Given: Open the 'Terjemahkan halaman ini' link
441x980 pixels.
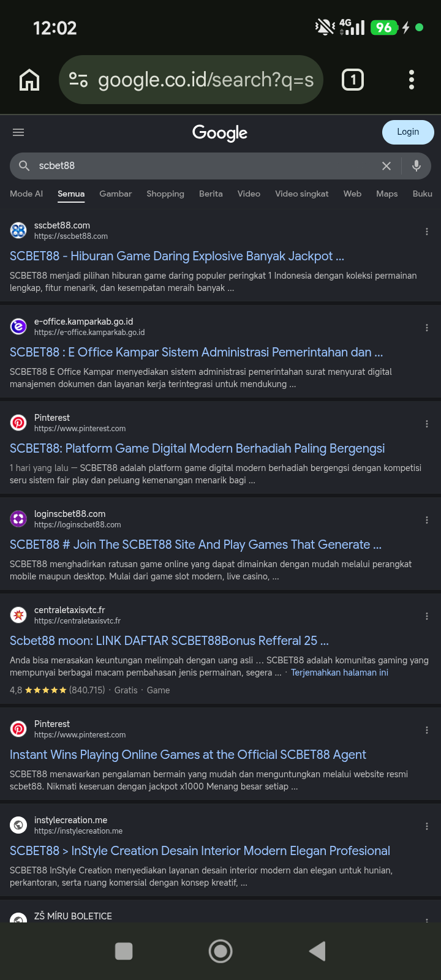Looking at the screenshot, I should coord(339,673).
